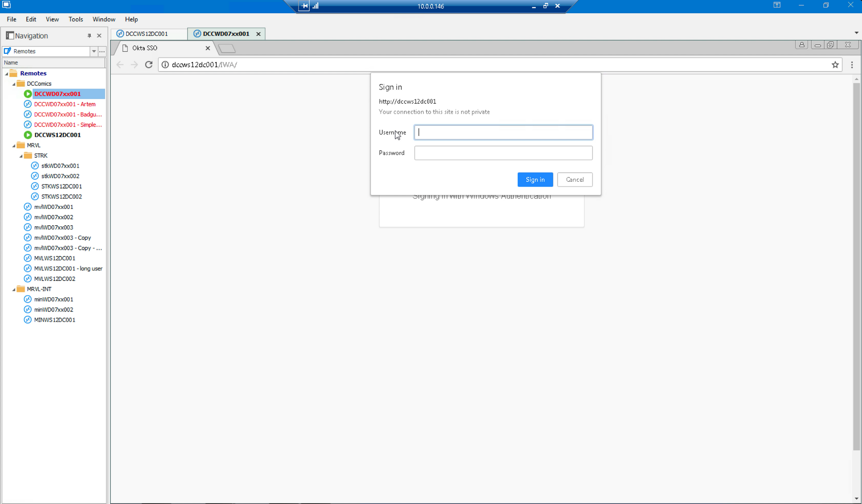The height and width of the screenshot is (504, 862).
Task: Minimize the 10.0.0.146 connection bar
Action: point(534,6)
